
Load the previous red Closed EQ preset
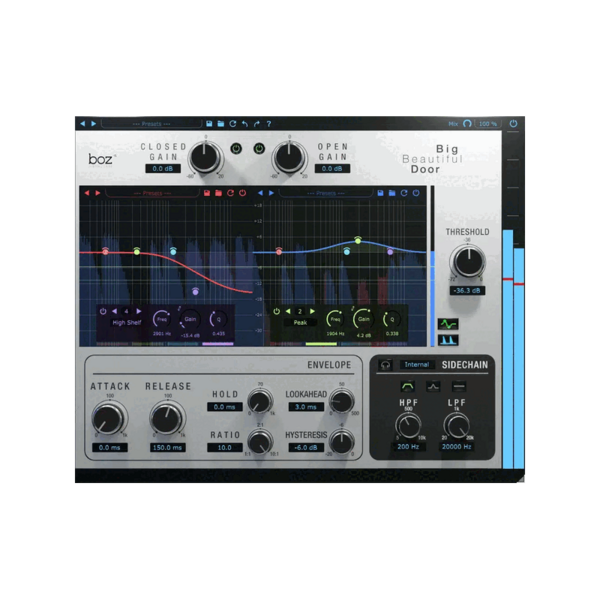point(87,193)
